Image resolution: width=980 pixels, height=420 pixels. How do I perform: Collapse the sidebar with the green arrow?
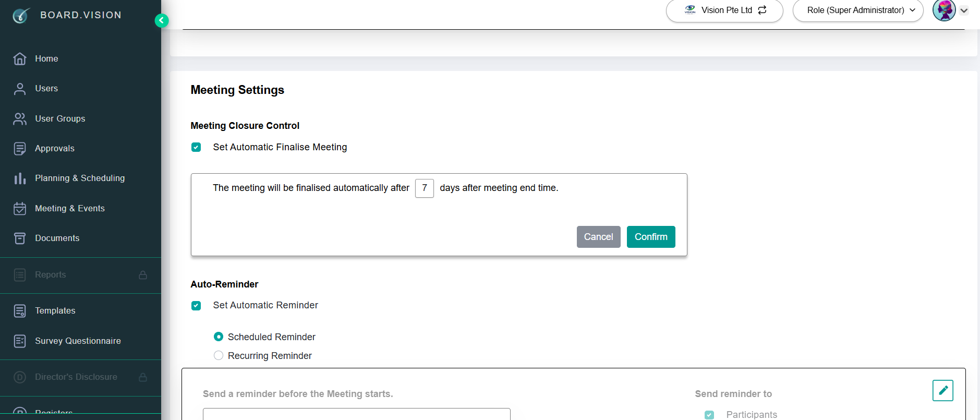[x=162, y=20]
